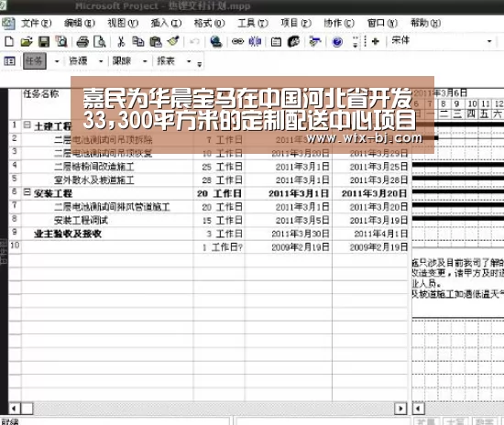Click the 任务 project guide button

click(35, 60)
